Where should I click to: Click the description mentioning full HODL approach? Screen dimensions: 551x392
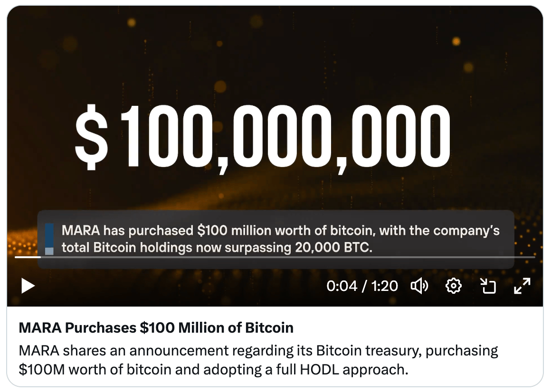pyautogui.click(x=258, y=360)
